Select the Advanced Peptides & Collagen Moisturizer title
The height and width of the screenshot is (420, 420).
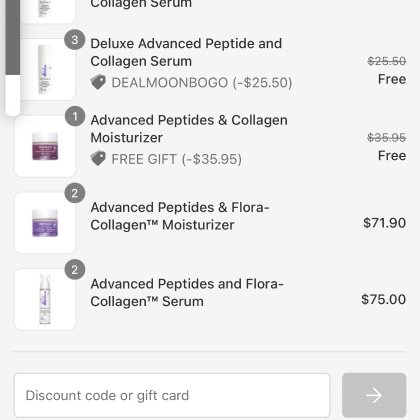tap(189, 129)
